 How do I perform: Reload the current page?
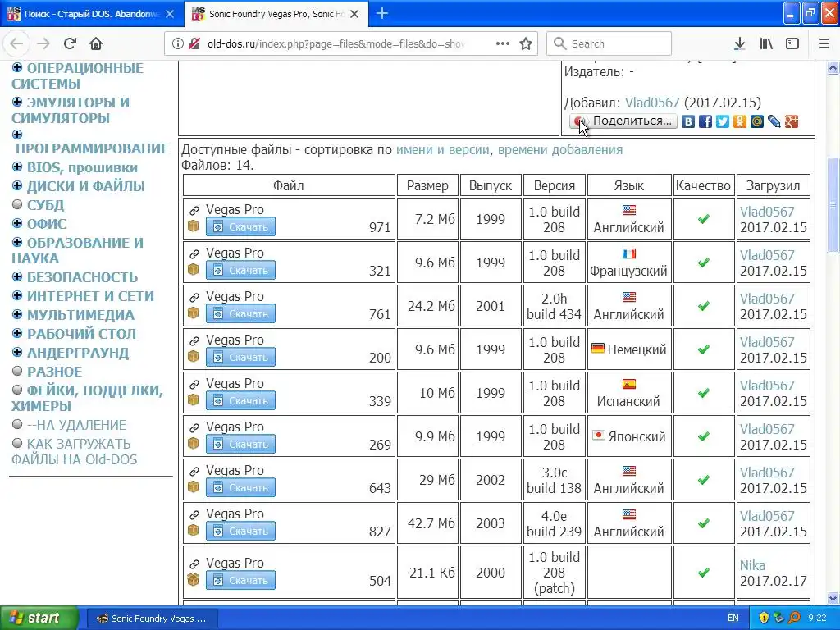70,43
